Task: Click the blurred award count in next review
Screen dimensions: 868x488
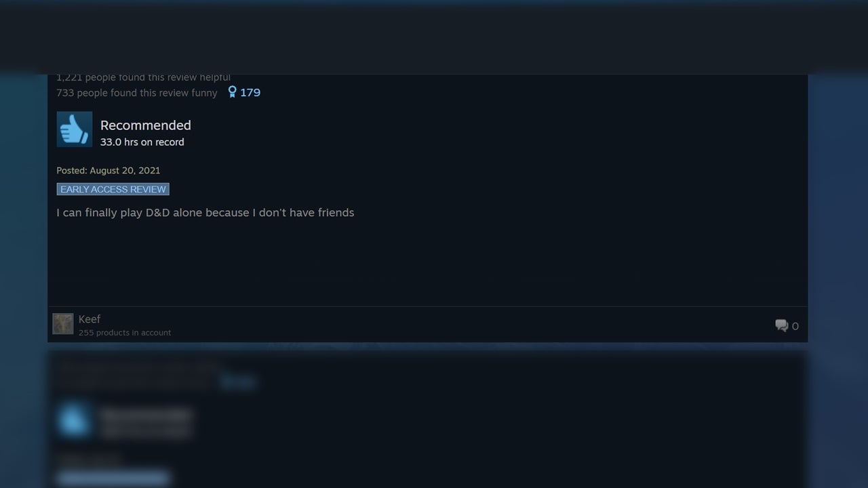Action: [x=238, y=383]
